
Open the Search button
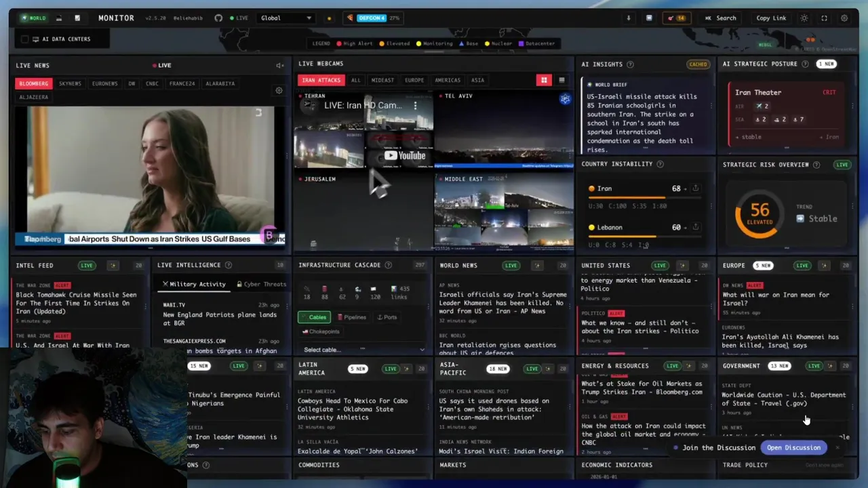coord(720,18)
